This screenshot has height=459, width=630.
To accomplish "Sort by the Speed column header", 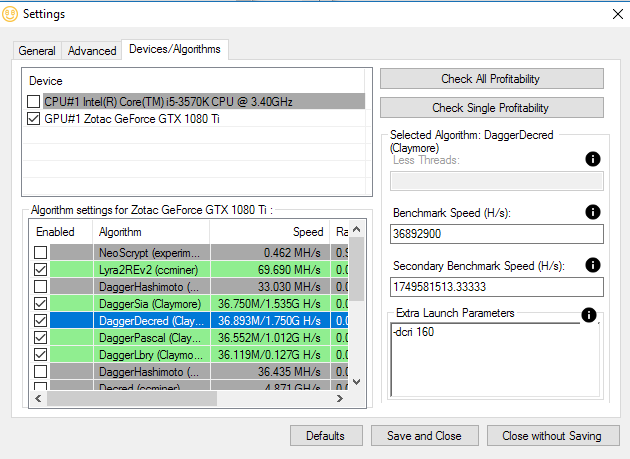I will coord(270,232).
